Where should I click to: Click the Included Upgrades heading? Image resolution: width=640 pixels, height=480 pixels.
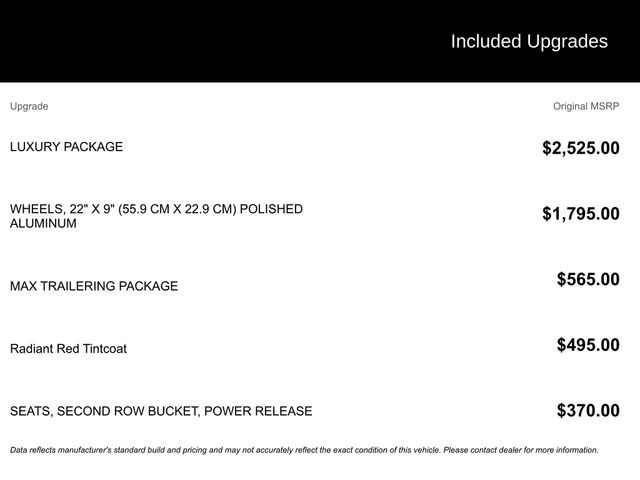point(529,41)
